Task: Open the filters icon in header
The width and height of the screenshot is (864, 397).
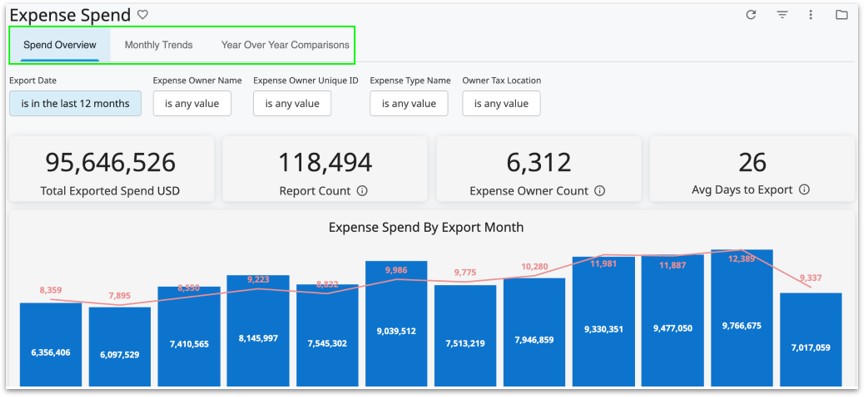Action: [x=782, y=15]
